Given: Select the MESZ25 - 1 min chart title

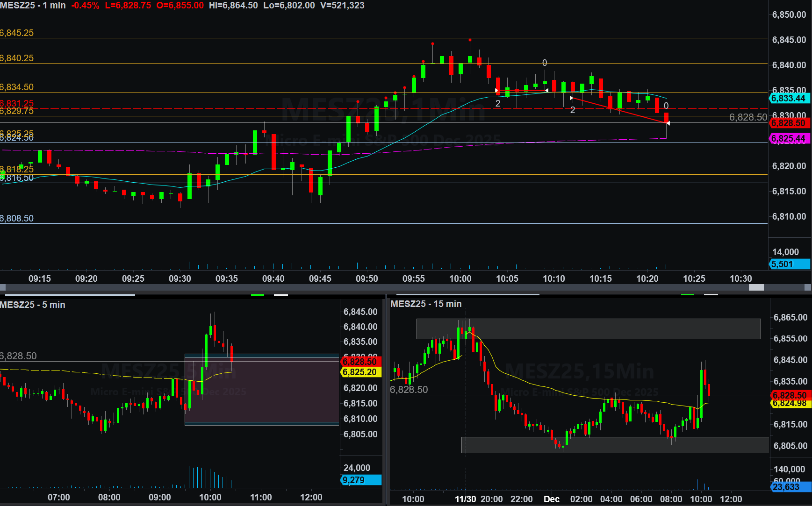Looking at the screenshot, I should pos(33,6).
